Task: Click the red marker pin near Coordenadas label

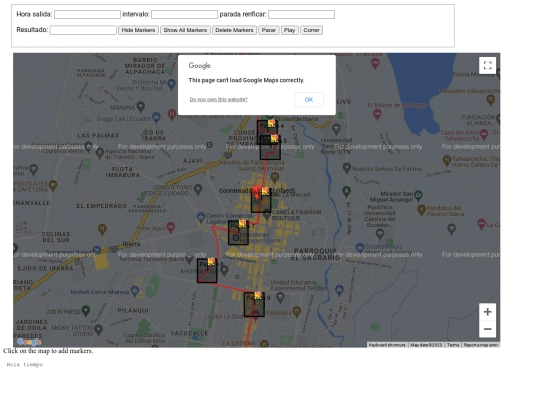Action: [x=257, y=192]
